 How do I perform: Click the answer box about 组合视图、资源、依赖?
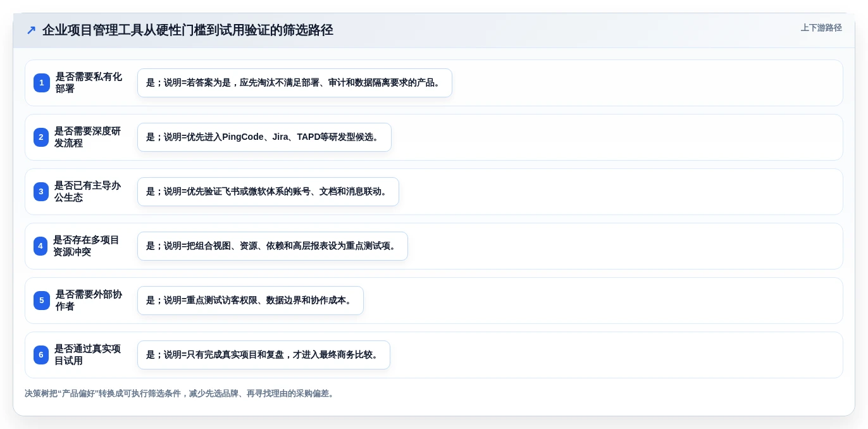point(273,246)
